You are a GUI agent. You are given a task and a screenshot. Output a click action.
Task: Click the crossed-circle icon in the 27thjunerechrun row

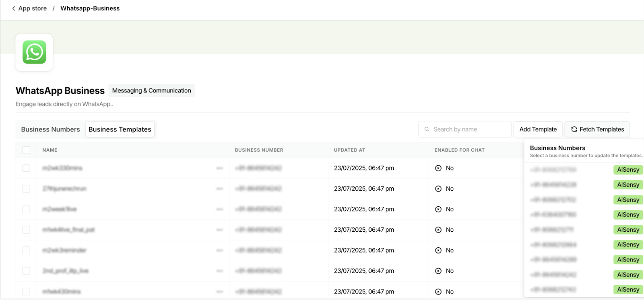tap(438, 189)
